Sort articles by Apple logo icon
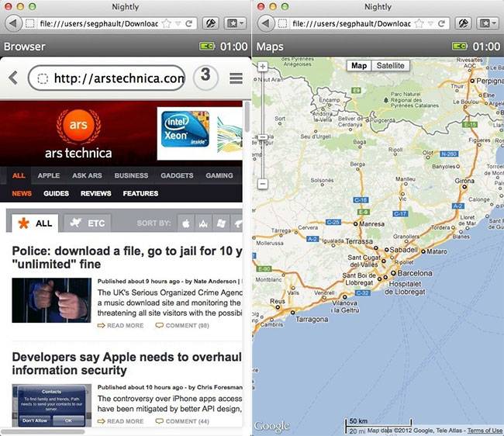 [x=186, y=223]
